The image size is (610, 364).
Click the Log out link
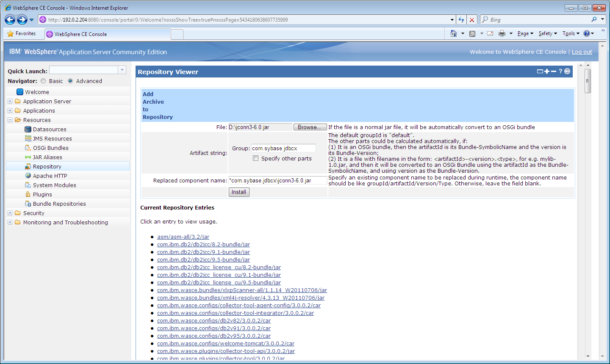click(x=582, y=52)
